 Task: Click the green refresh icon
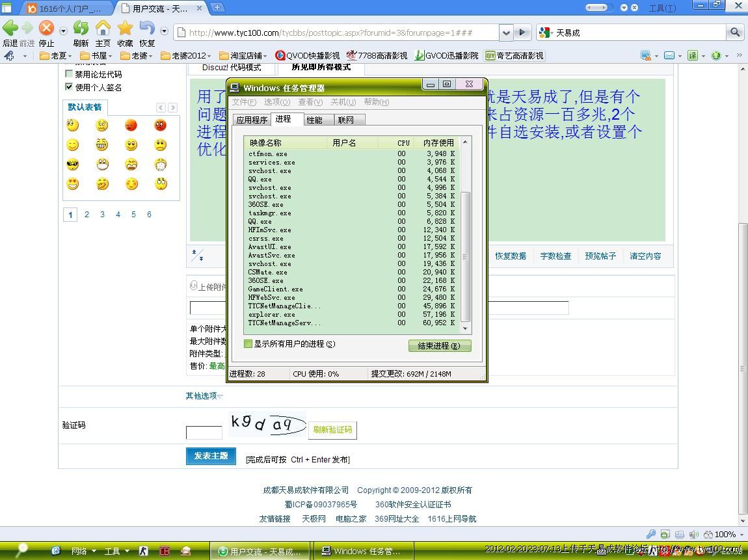click(x=81, y=29)
